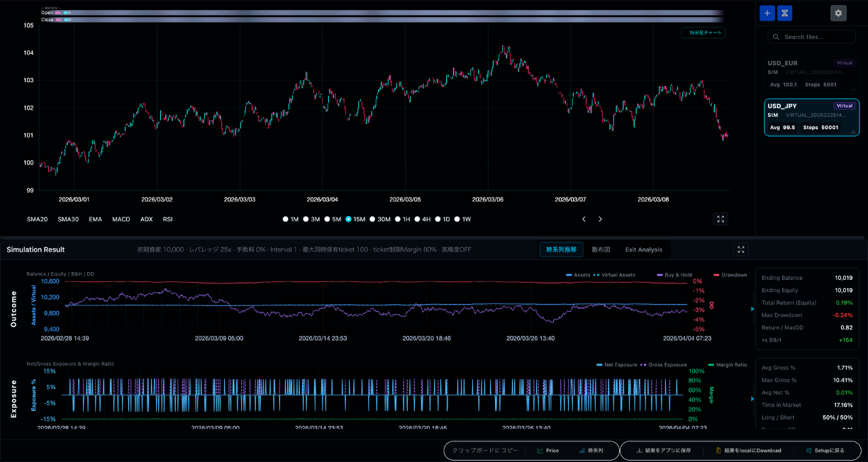868x462 pixels.
Task: Click the Price chart icon in bottom bar
Action: click(x=548, y=450)
